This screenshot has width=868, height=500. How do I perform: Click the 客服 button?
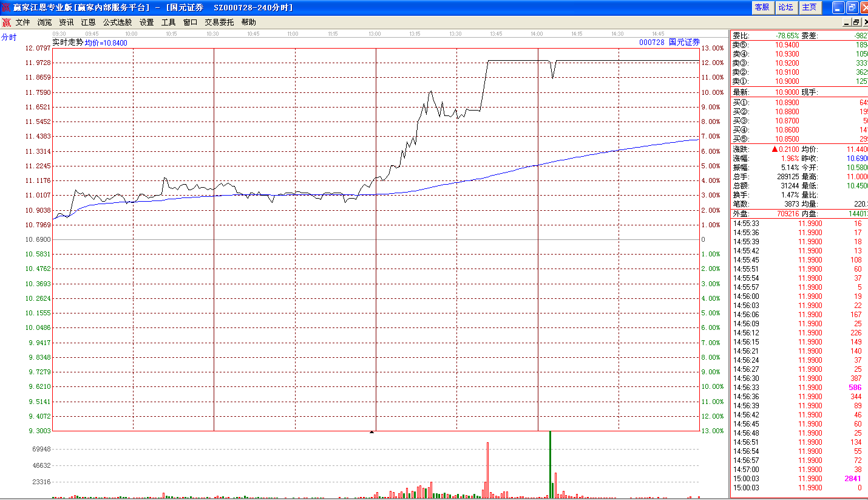(762, 7)
